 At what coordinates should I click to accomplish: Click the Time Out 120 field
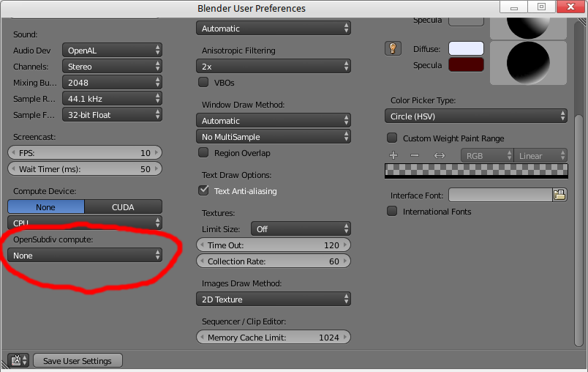point(274,245)
